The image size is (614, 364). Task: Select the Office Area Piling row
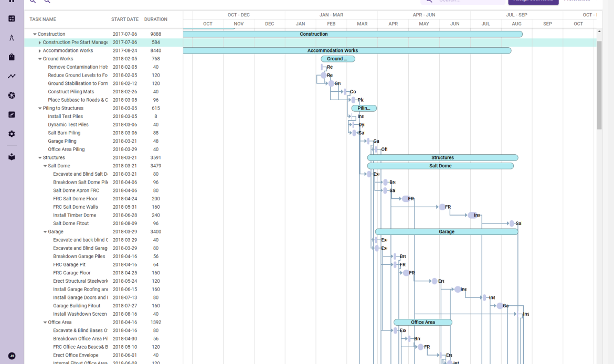point(103,149)
